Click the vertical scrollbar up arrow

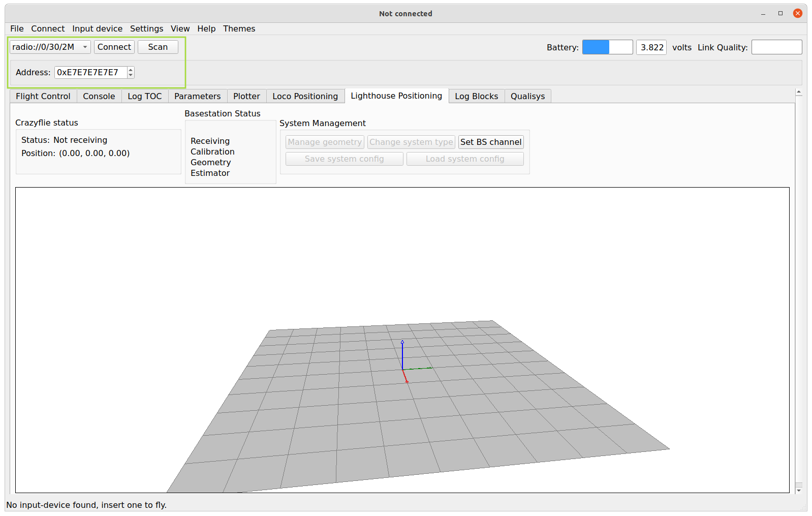coord(799,92)
